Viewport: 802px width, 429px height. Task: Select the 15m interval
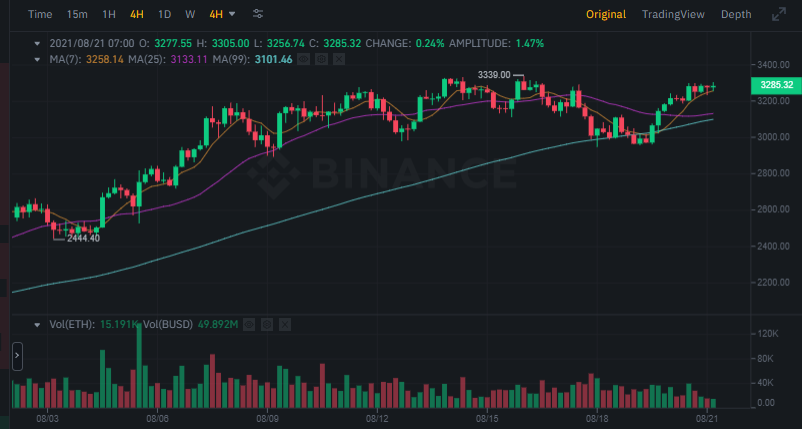[76, 14]
